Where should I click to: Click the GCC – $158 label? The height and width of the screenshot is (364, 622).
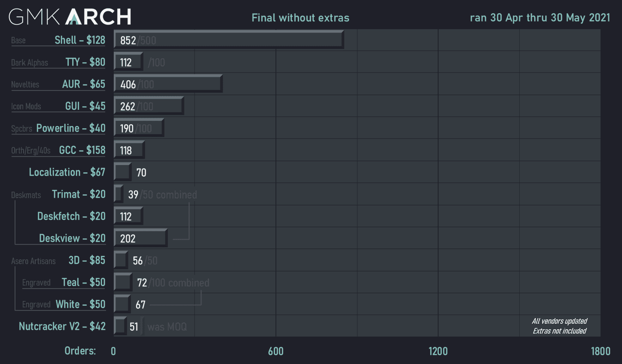tap(82, 150)
